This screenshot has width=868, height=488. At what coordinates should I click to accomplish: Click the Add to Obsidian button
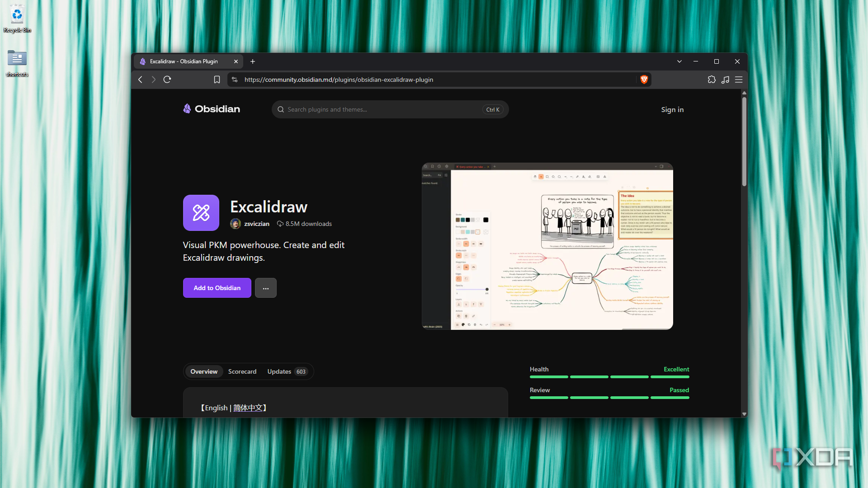click(x=217, y=288)
